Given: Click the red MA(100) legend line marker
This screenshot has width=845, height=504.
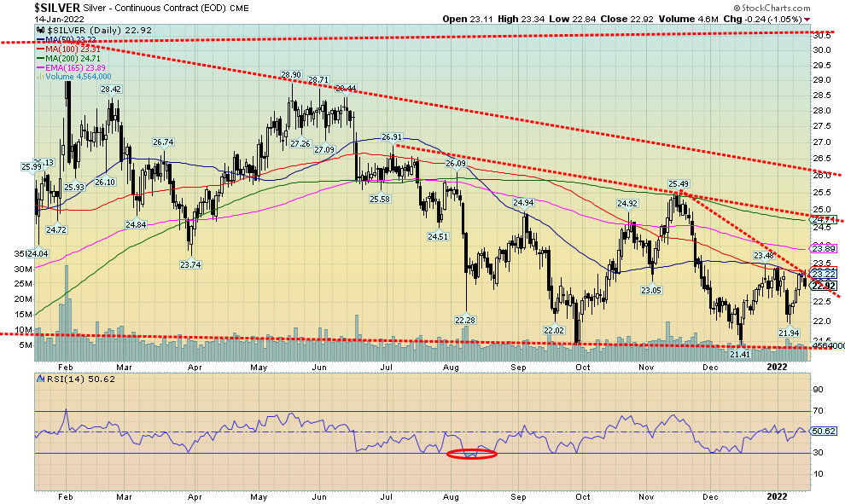Looking at the screenshot, I should 38,49.
